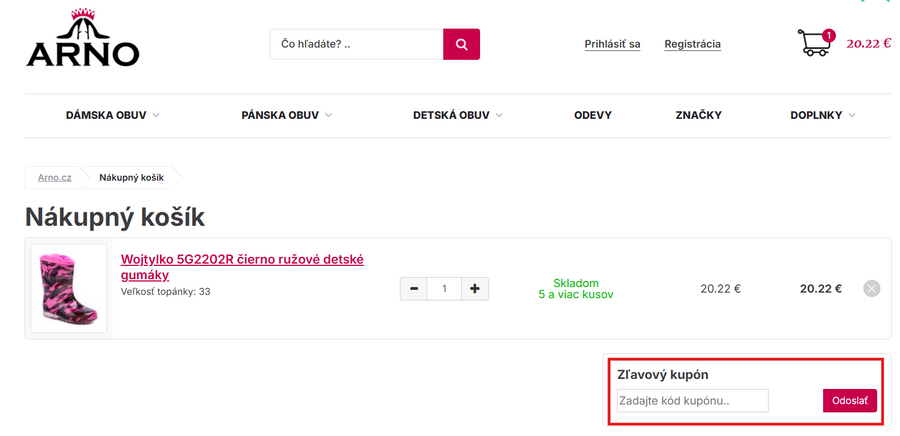The height and width of the screenshot is (436, 900).
Task: Remove the item with the X icon
Action: 871,289
